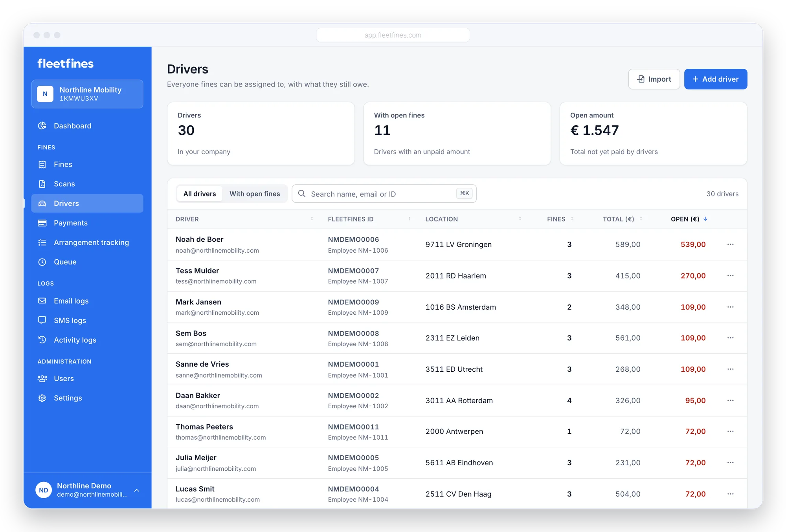The height and width of the screenshot is (532, 786).
Task: Click the Open amount € 1.547 card
Action: tap(653, 134)
